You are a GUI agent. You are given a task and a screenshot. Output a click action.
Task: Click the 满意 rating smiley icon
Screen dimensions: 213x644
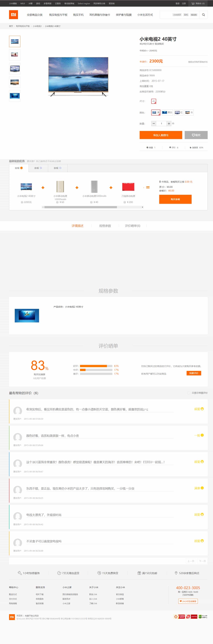(202, 488)
